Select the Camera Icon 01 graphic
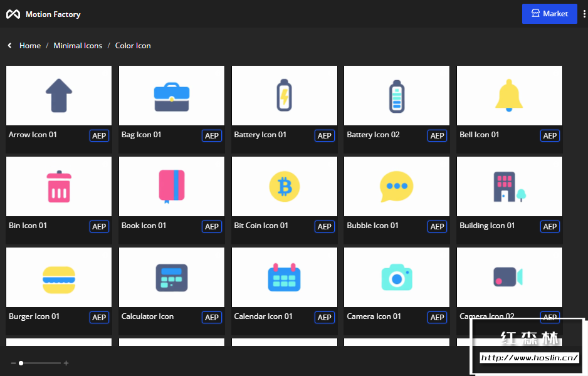 click(397, 278)
